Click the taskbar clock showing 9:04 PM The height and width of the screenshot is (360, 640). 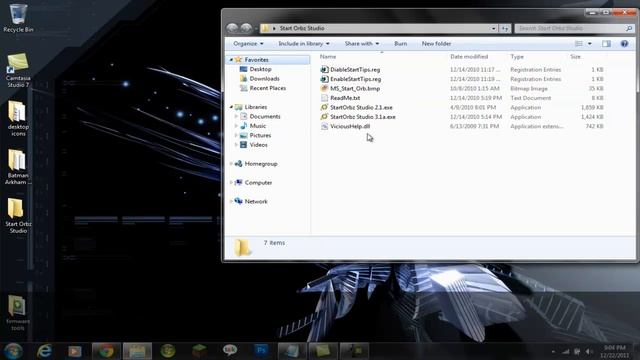pos(614,351)
